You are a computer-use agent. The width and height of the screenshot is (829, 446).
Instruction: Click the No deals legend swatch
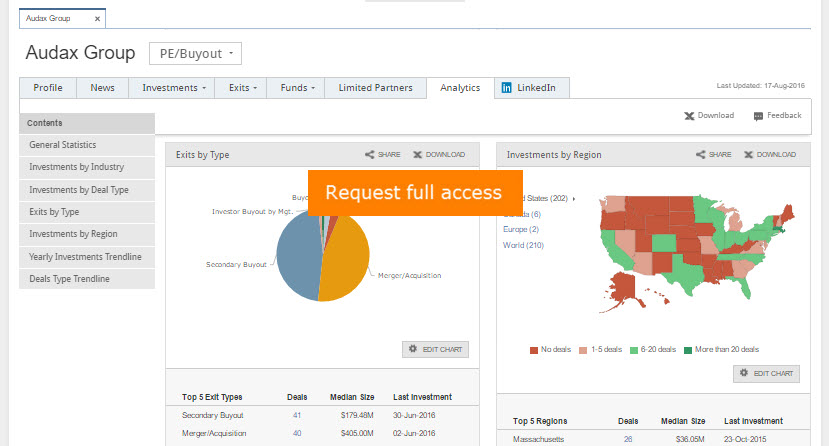point(533,350)
